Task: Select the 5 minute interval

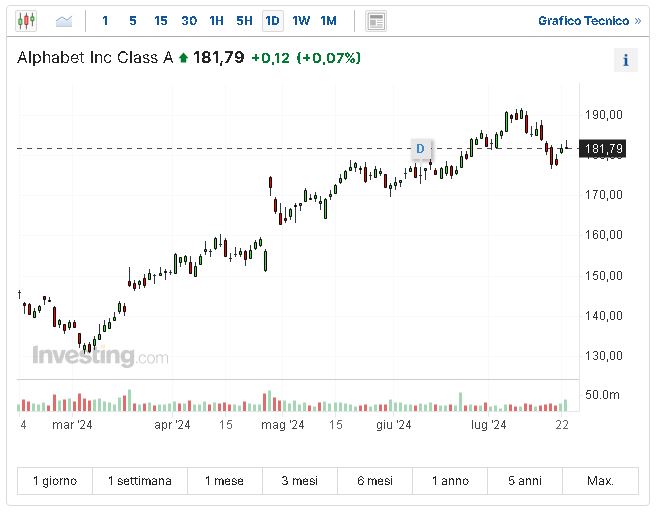Action: coord(133,21)
